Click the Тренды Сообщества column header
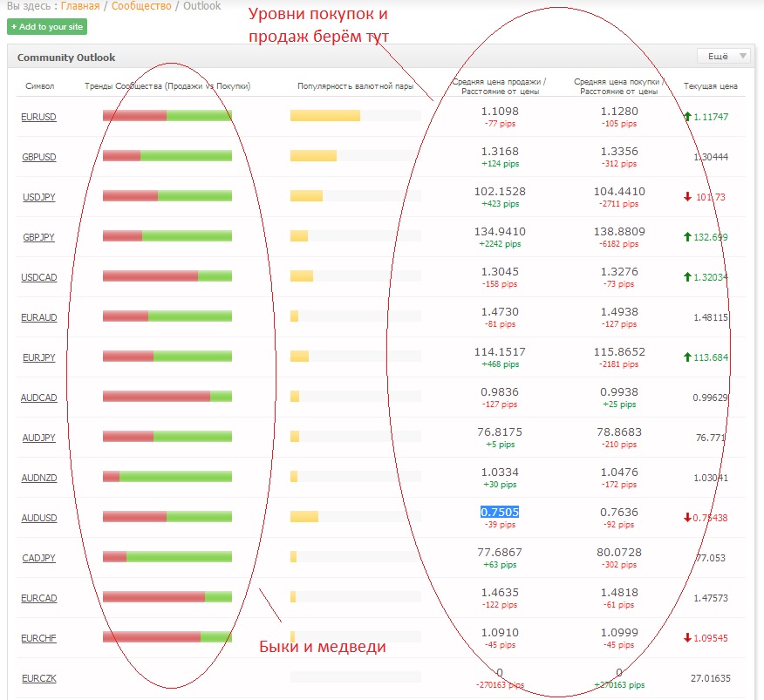The image size is (764, 700). coord(167,86)
